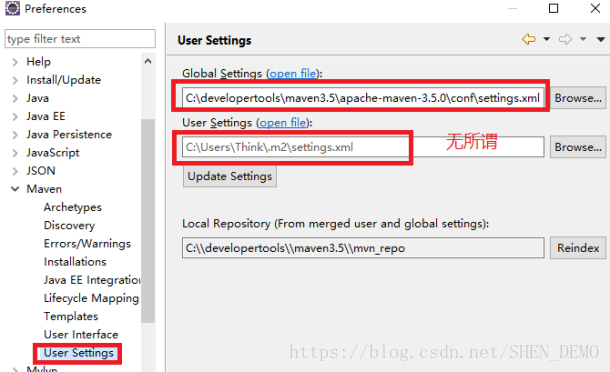Select the Maven tree item
Screen dimensions: 610x372
tap(44, 189)
